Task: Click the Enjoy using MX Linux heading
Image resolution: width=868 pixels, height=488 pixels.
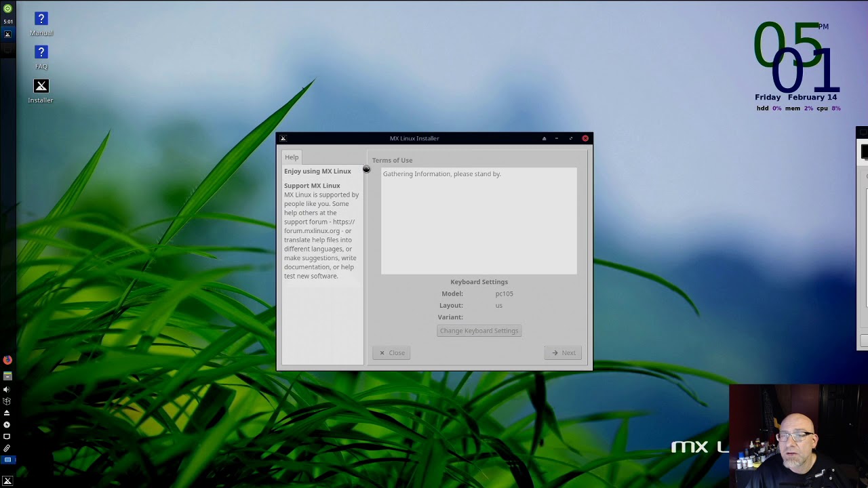Action: point(317,171)
